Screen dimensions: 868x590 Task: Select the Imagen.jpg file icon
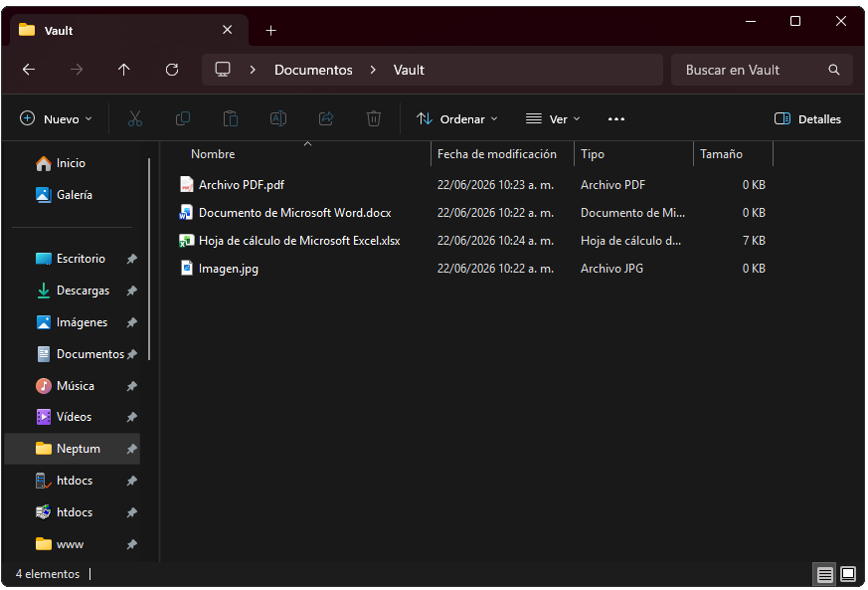(x=187, y=268)
